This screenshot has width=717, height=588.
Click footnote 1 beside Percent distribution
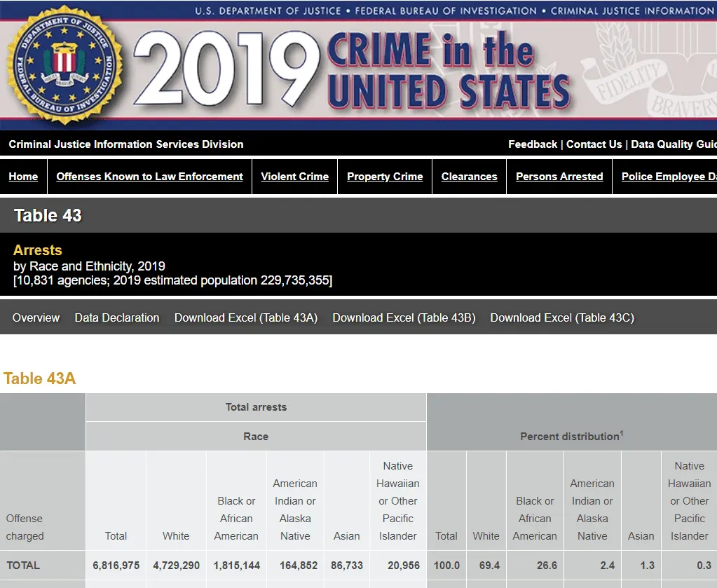click(622, 433)
